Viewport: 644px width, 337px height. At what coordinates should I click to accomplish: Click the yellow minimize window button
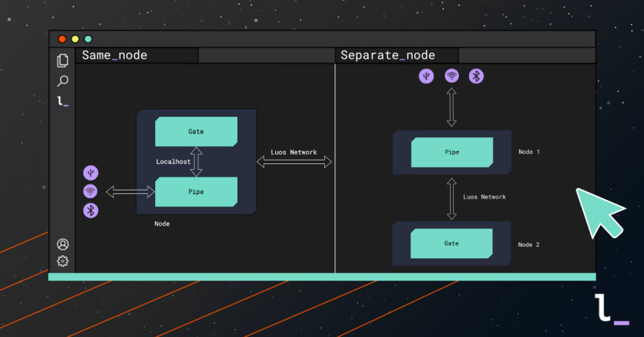[75, 39]
